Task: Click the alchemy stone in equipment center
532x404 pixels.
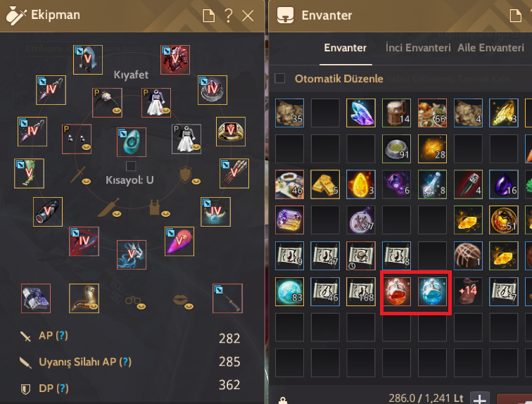Action: pyautogui.click(x=132, y=142)
